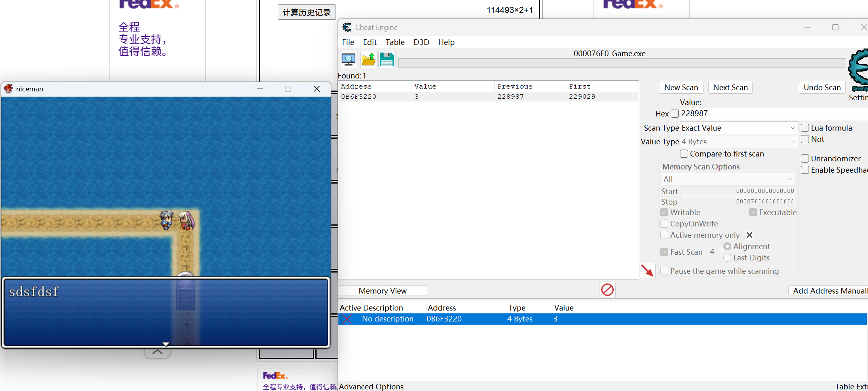Click the Cheat Engine logo settings icon
The width and height of the screenshot is (868, 391).
point(859,70)
